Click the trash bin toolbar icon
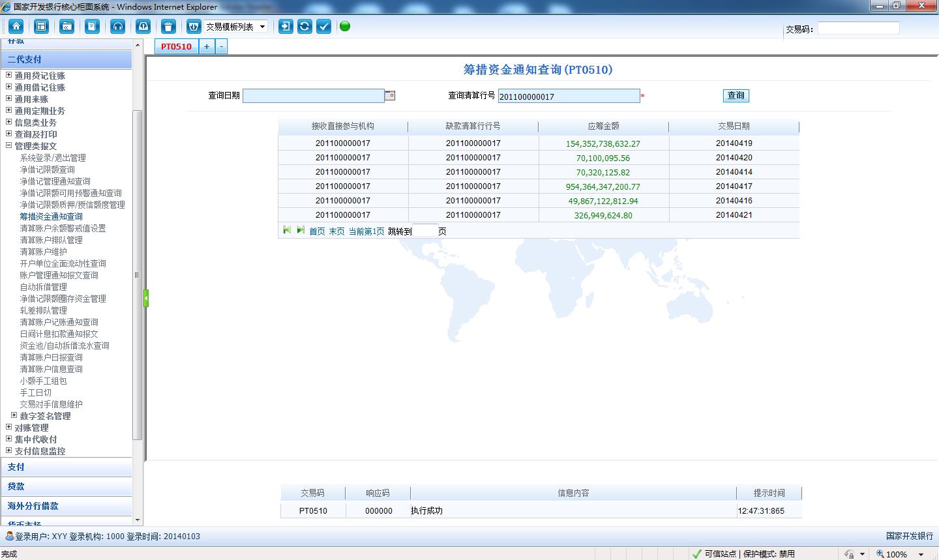Image resolution: width=939 pixels, height=560 pixels. click(x=168, y=26)
